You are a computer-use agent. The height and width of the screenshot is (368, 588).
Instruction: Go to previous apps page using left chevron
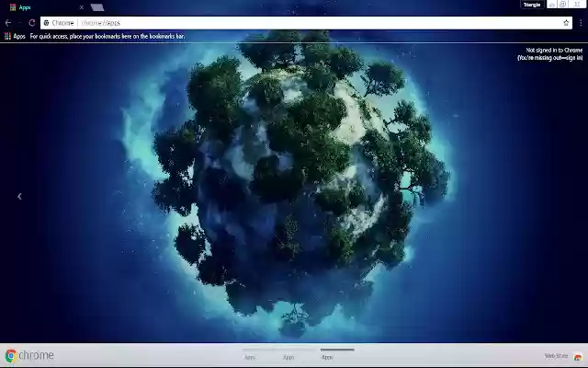click(x=19, y=196)
